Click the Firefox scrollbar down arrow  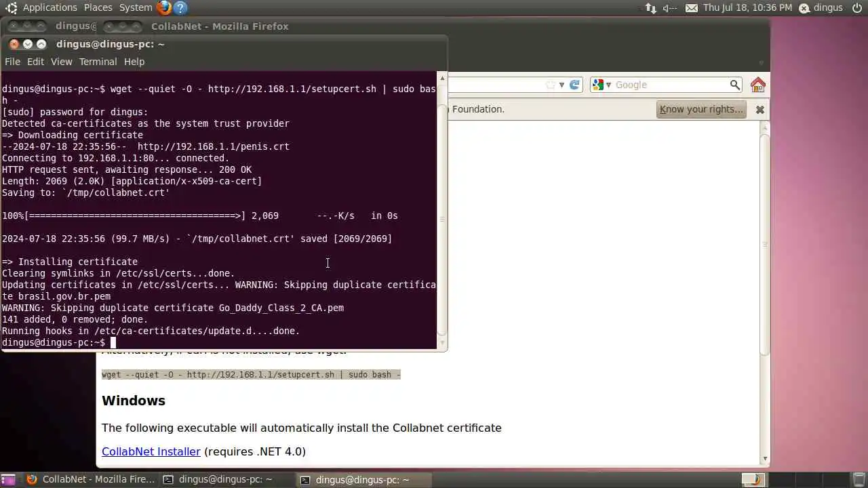765,459
